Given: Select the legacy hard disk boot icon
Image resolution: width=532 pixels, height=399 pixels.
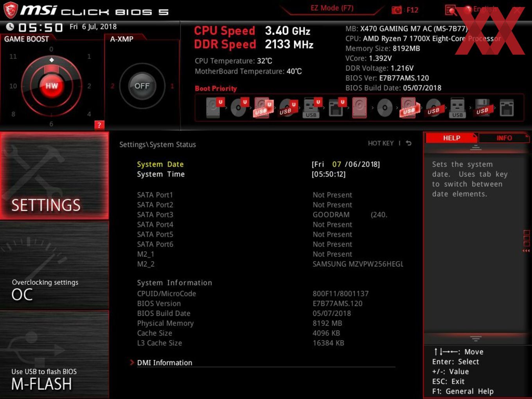Looking at the screenshot, I should pos(359,108).
